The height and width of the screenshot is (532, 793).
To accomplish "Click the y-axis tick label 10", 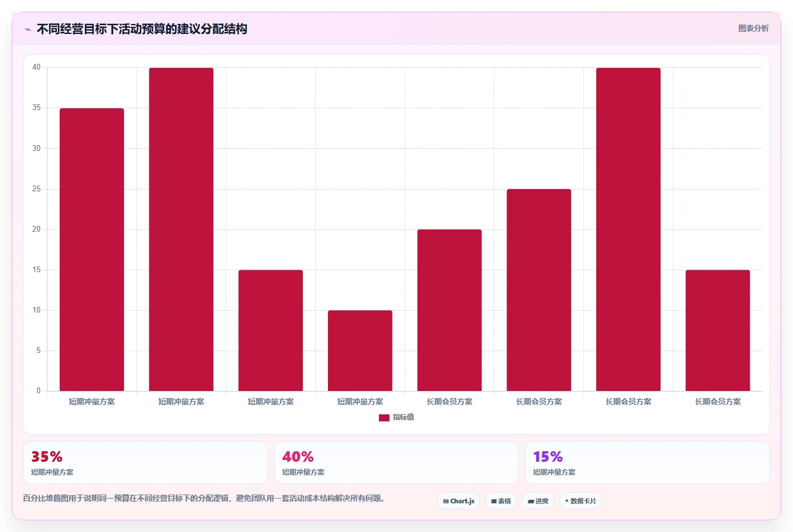I will click(x=37, y=310).
